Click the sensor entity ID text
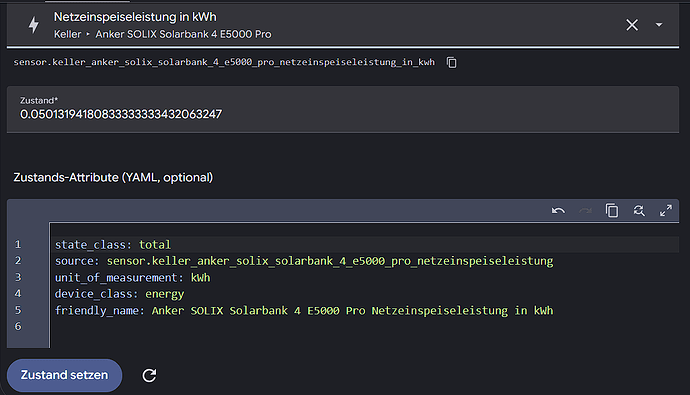Image resolution: width=690 pixels, height=395 pixels. coord(224,62)
